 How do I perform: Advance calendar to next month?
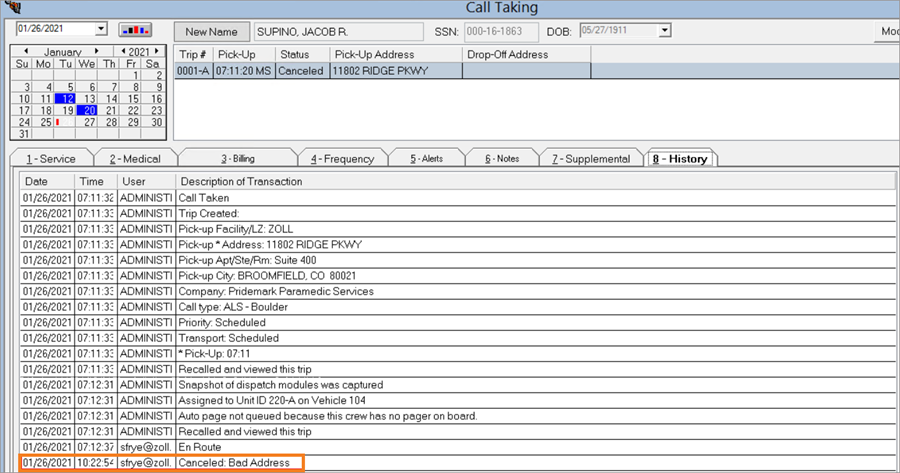pyautogui.click(x=97, y=50)
